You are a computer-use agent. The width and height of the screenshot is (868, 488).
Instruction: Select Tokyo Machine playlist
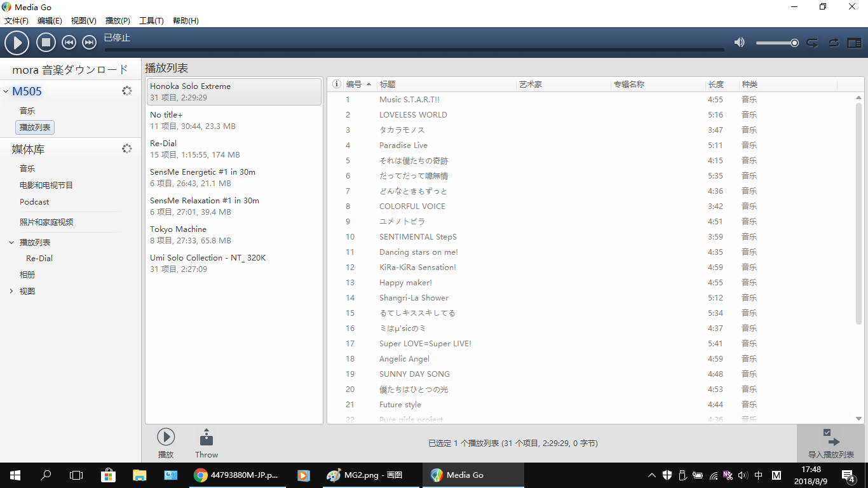(x=234, y=234)
